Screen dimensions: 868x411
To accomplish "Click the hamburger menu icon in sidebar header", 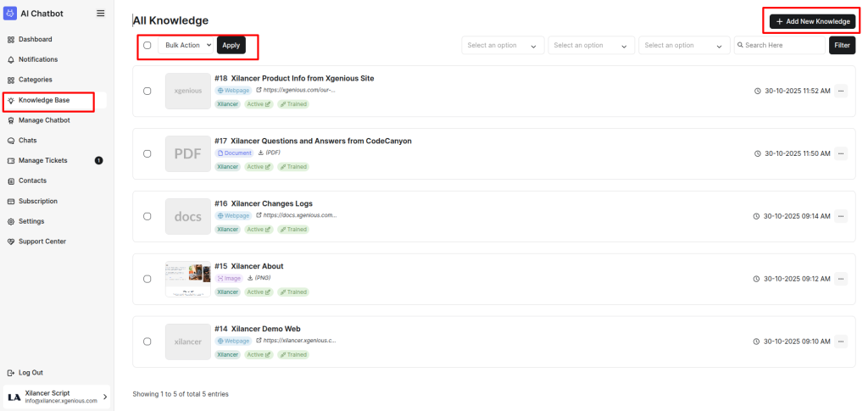I will (x=101, y=14).
